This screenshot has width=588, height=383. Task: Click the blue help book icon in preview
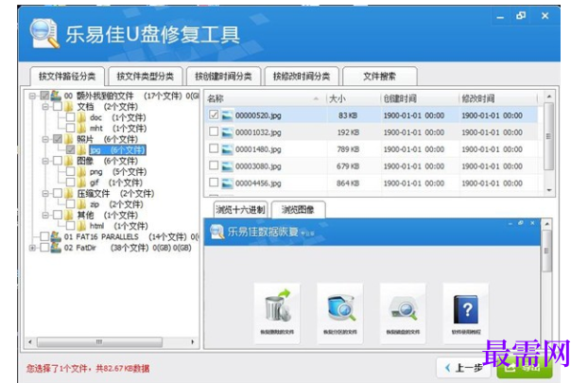pyautogui.click(x=466, y=309)
